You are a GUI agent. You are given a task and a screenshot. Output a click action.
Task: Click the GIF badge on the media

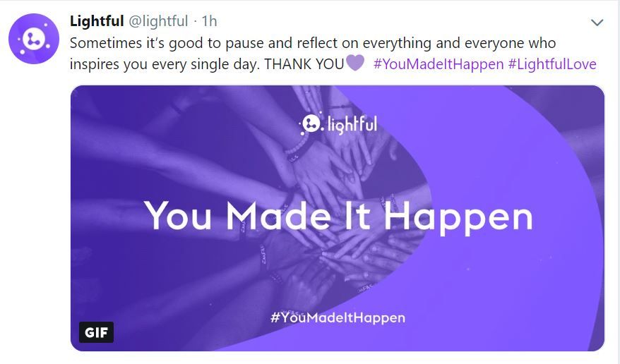tap(96, 332)
